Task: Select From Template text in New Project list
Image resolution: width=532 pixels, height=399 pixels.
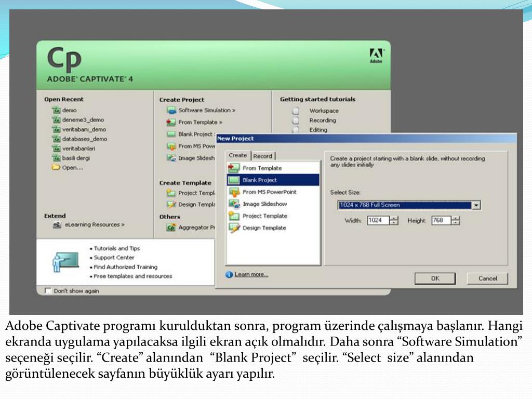Action: (x=262, y=168)
